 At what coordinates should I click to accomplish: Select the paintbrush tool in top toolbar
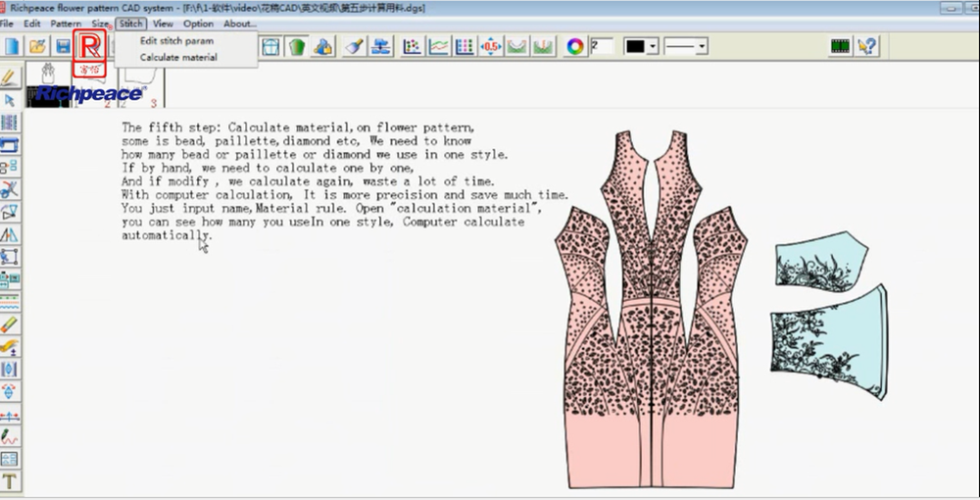(x=355, y=46)
